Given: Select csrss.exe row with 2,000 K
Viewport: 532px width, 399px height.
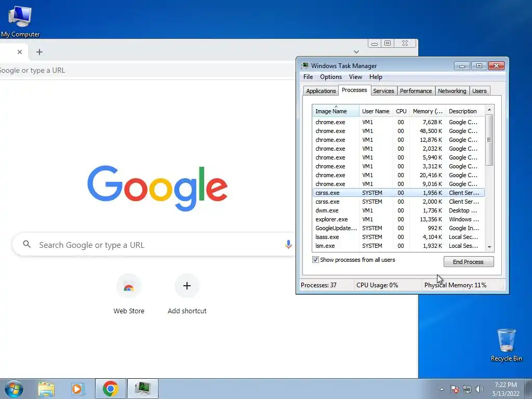Looking at the screenshot, I should pos(398,202).
